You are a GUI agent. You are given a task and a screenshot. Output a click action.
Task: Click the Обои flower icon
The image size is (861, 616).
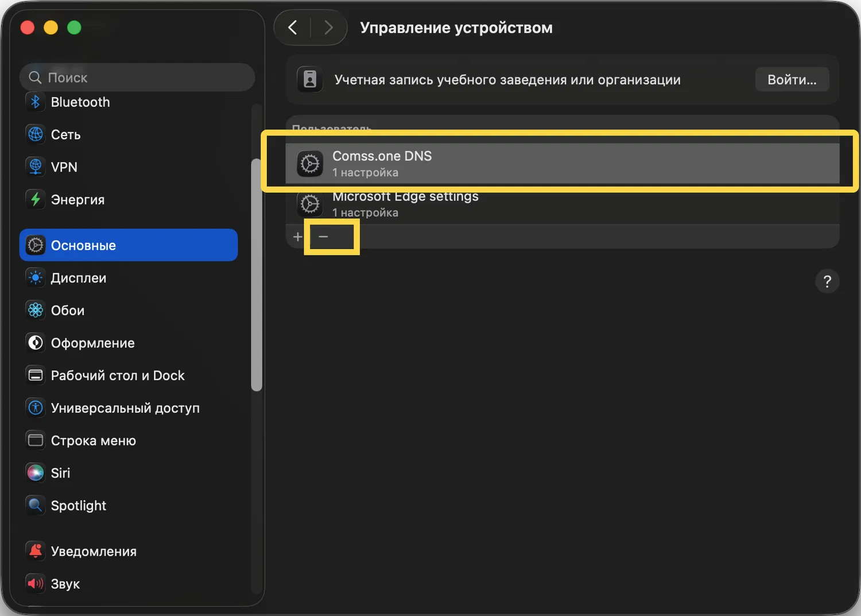coord(36,311)
